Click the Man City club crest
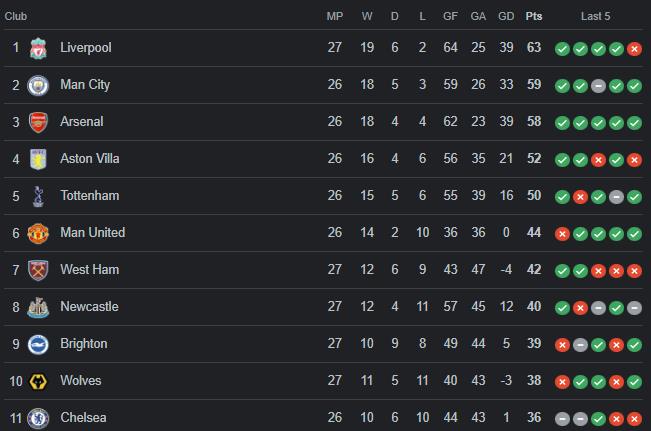This screenshot has width=651, height=431. point(38,86)
